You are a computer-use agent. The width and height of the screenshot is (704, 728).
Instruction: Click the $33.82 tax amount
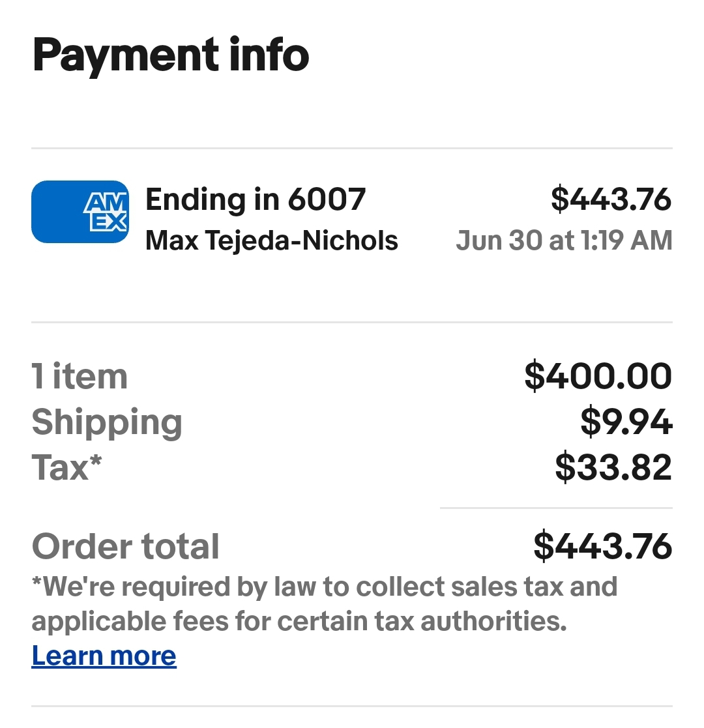click(613, 467)
